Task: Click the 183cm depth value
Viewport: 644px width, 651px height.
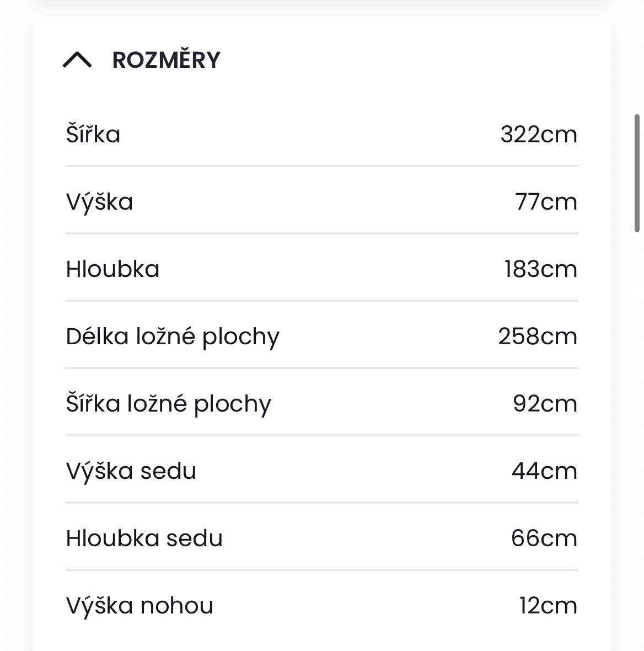Action: [x=540, y=269]
